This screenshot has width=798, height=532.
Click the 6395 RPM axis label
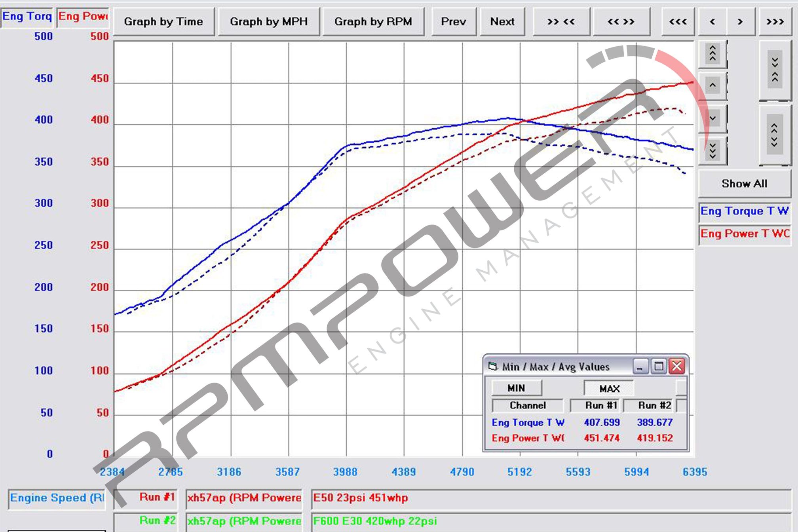695,472
